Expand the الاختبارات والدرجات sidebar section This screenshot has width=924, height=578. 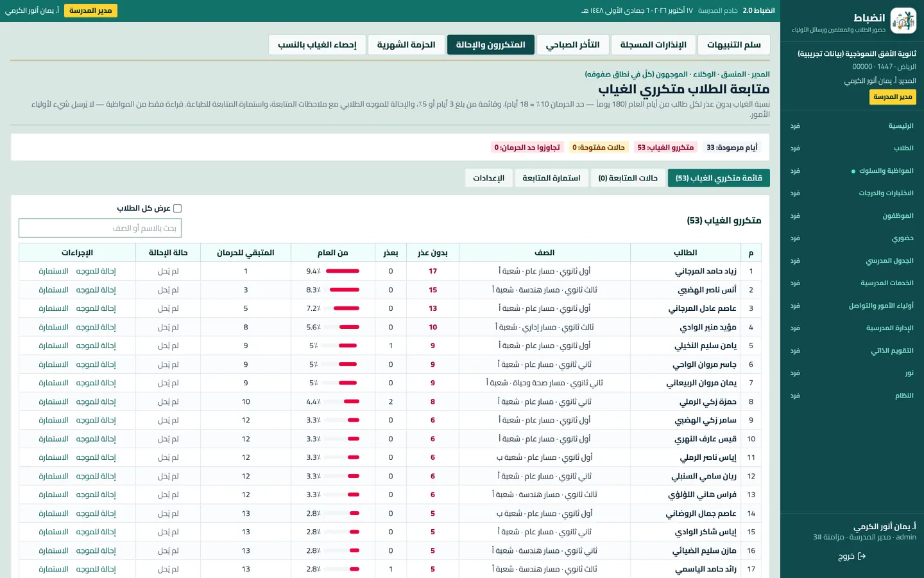[852, 193]
